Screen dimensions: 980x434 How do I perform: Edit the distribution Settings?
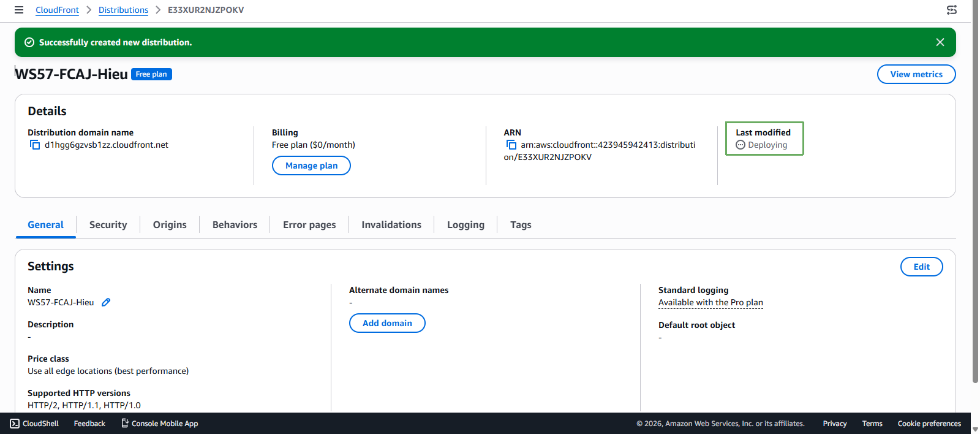point(921,267)
